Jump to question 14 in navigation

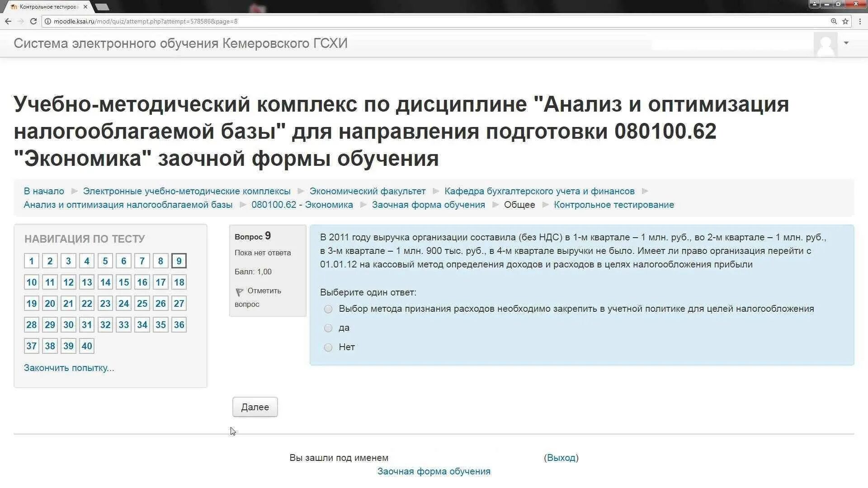pos(105,282)
